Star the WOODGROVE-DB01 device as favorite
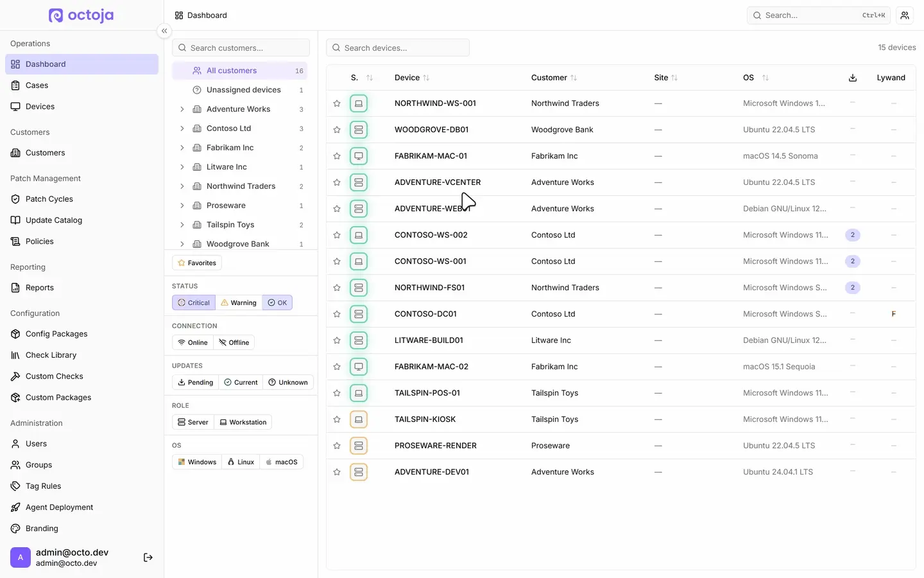 click(337, 130)
